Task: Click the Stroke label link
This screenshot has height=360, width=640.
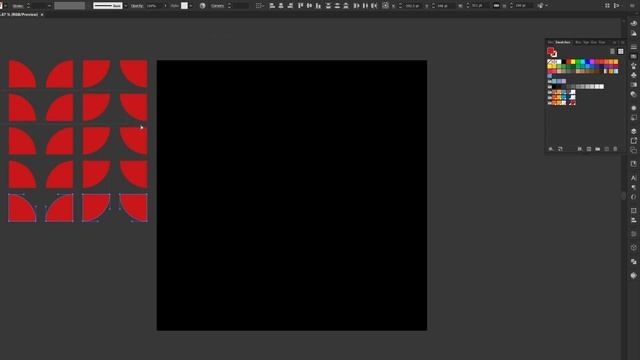Action: pyautogui.click(x=18, y=6)
